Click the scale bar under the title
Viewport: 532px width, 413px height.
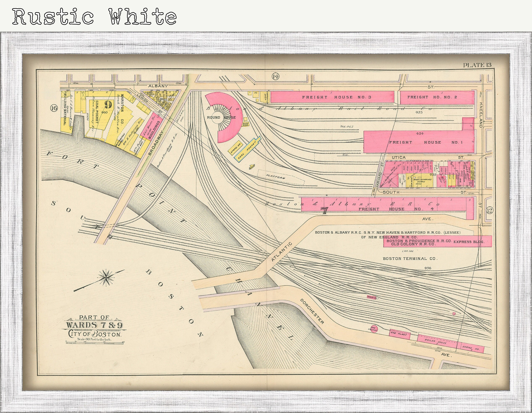(95, 342)
